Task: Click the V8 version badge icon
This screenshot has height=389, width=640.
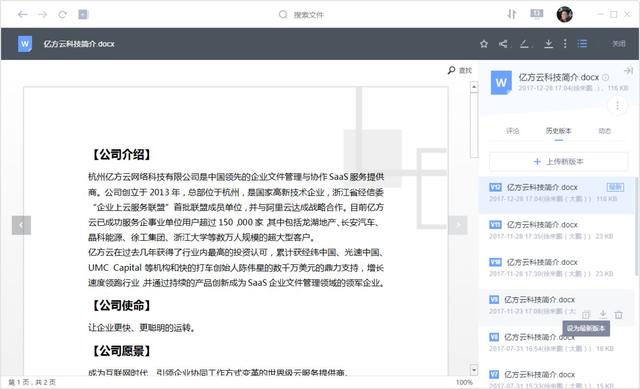Action: click(x=494, y=337)
